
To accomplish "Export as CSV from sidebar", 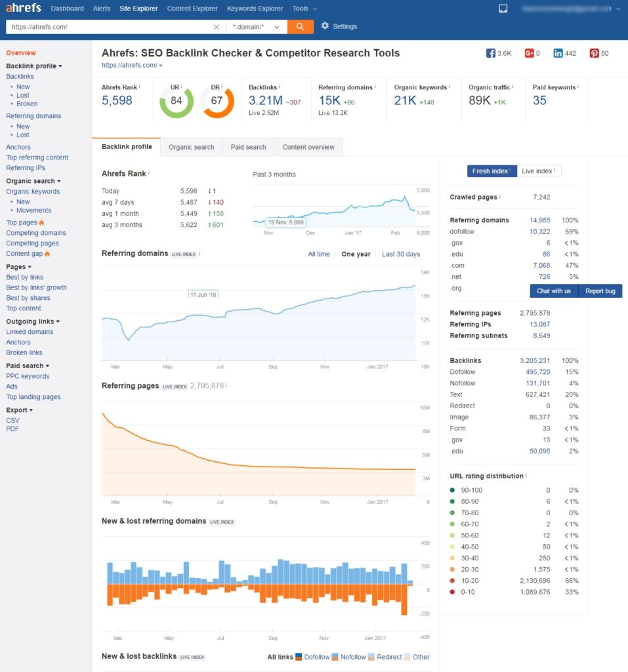I will pos(13,421).
